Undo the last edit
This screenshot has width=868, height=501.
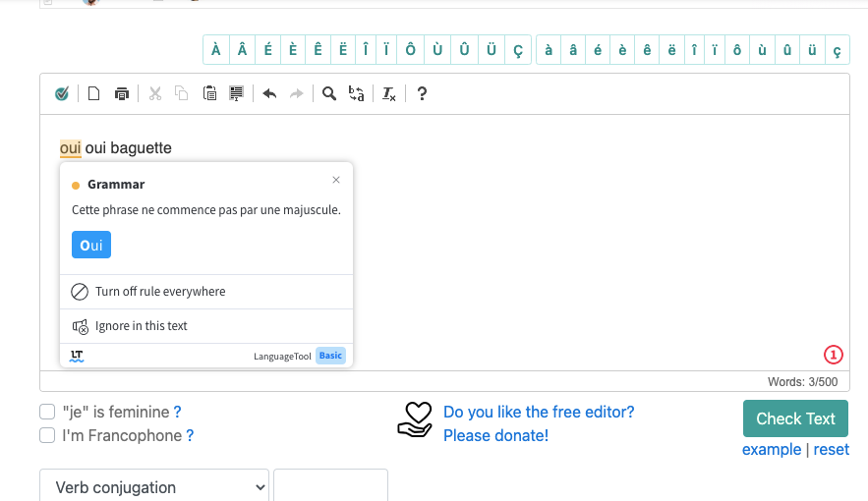coord(269,94)
